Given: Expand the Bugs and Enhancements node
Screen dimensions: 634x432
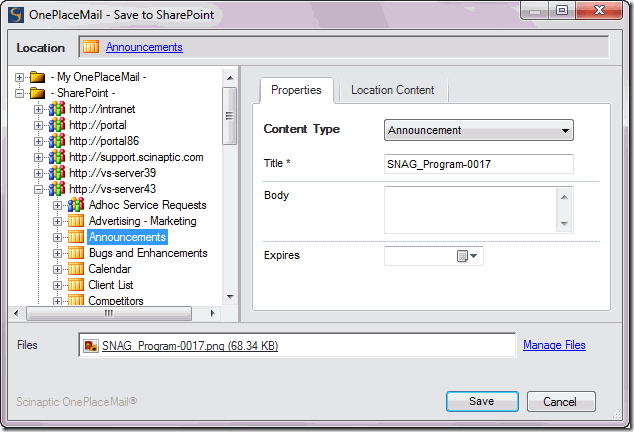Looking at the screenshot, I should (x=58, y=253).
